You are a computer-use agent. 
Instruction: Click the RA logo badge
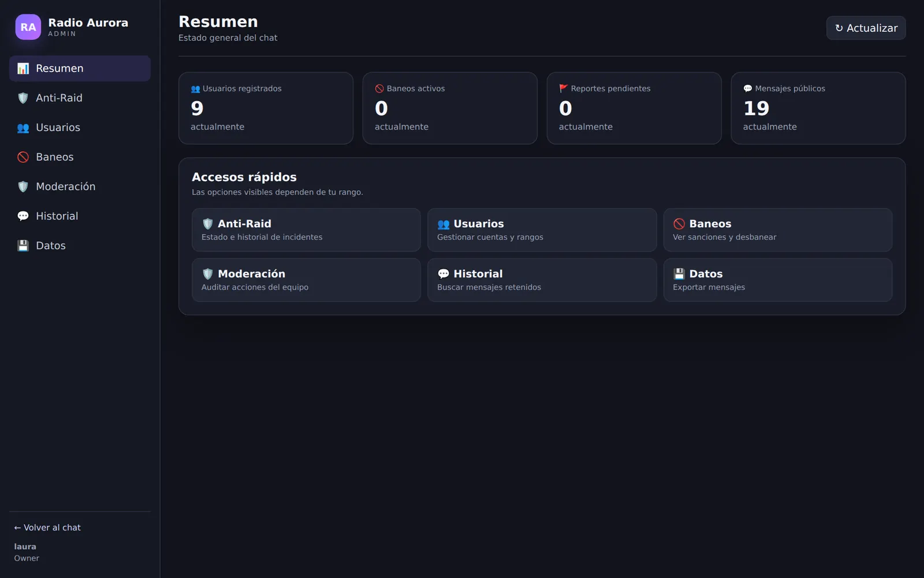pyautogui.click(x=28, y=27)
